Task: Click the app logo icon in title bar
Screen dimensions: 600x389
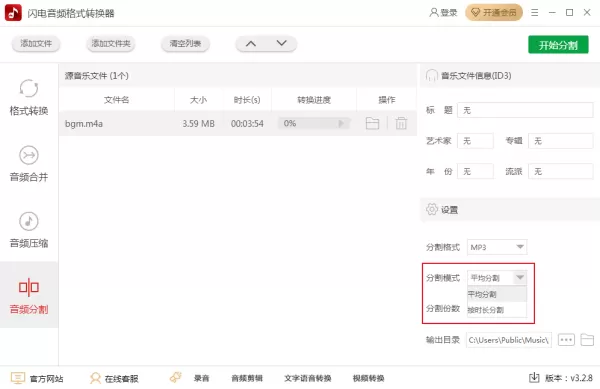Action: pyautogui.click(x=13, y=13)
